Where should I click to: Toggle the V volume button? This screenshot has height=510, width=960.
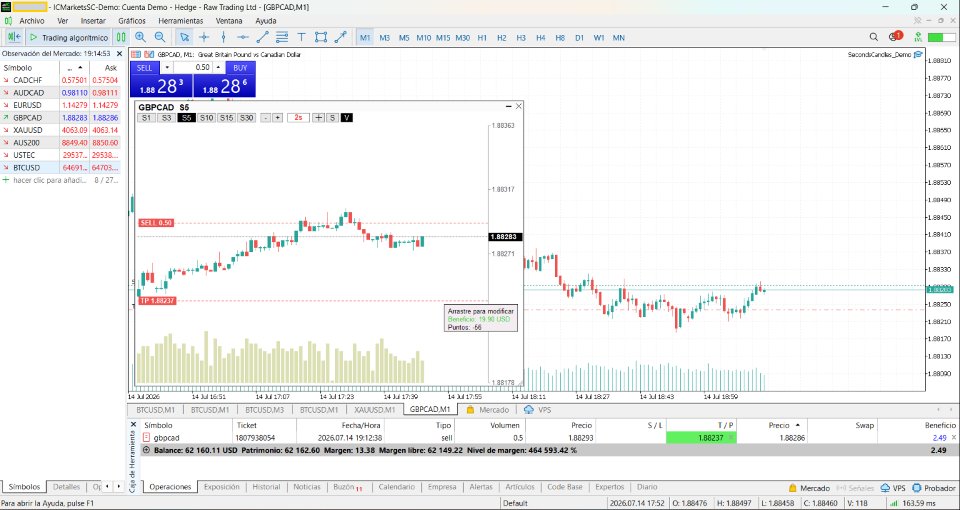(347, 118)
